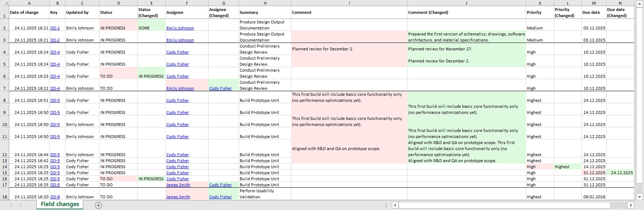
Task: Open Cody Fisher changed-assignee link in row 18
Action: [221, 197]
